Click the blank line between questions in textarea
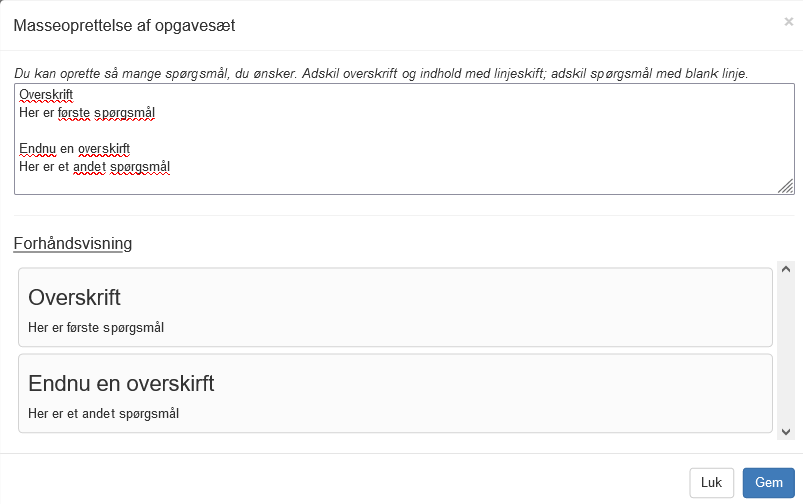Screen dimensions: 803x504 205,131
